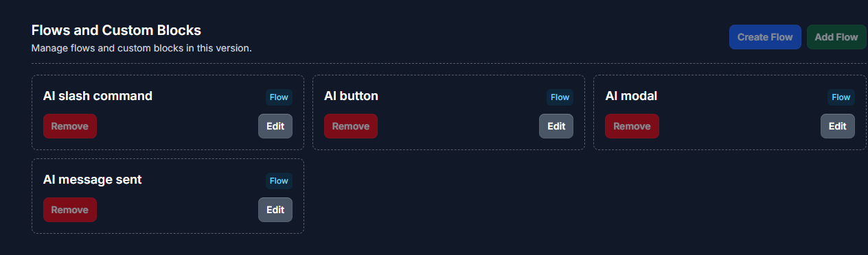Viewport: 868px width, 255px height.
Task: Click the AI modal card title
Action: tap(631, 96)
